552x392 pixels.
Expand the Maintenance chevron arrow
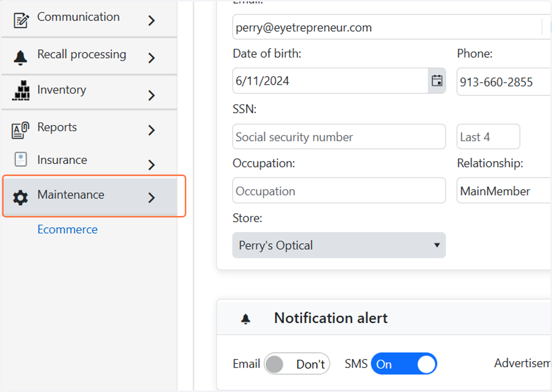click(151, 198)
